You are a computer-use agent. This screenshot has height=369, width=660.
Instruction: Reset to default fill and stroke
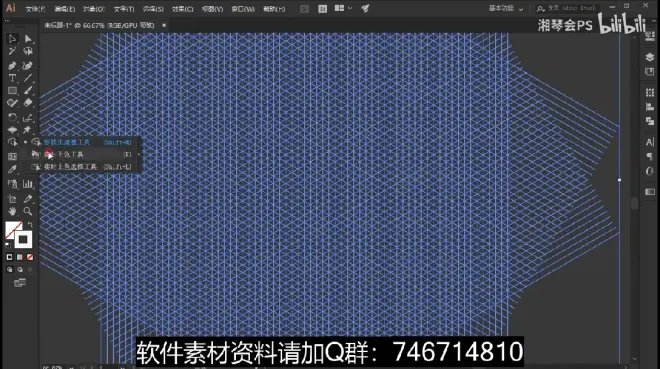point(8,245)
